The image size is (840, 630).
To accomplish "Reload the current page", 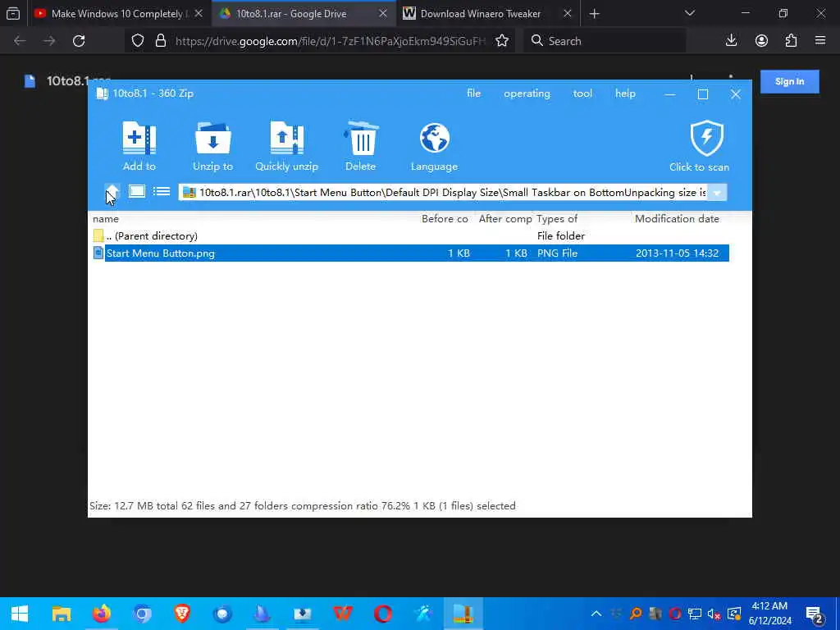I will click(79, 41).
